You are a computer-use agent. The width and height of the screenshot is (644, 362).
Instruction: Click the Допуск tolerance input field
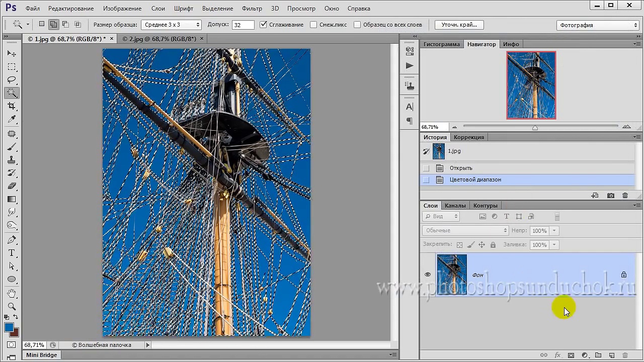click(x=243, y=25)
